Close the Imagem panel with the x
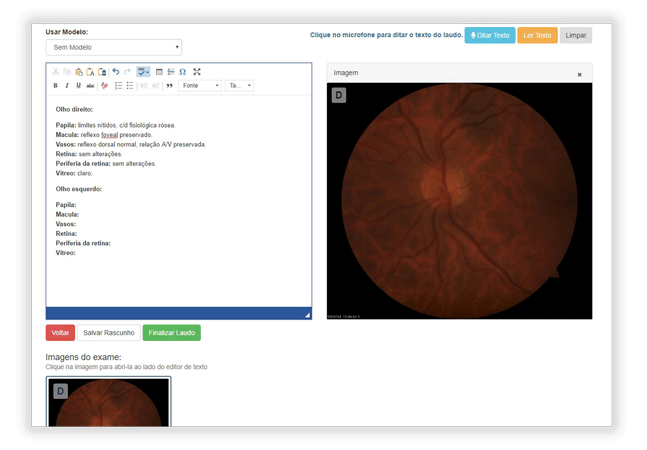The height and width of the screenshot is (450, 647). pyautogui.click(x=579, y=75)
